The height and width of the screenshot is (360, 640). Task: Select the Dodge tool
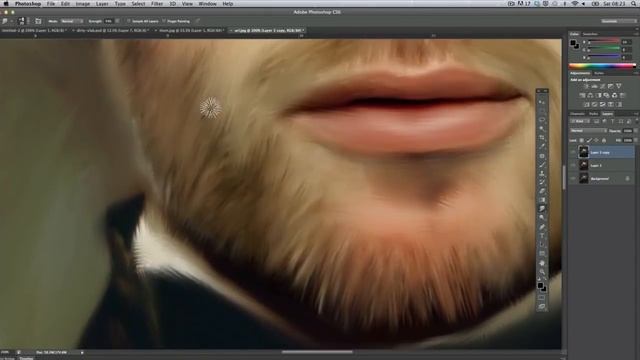point(542,218)
